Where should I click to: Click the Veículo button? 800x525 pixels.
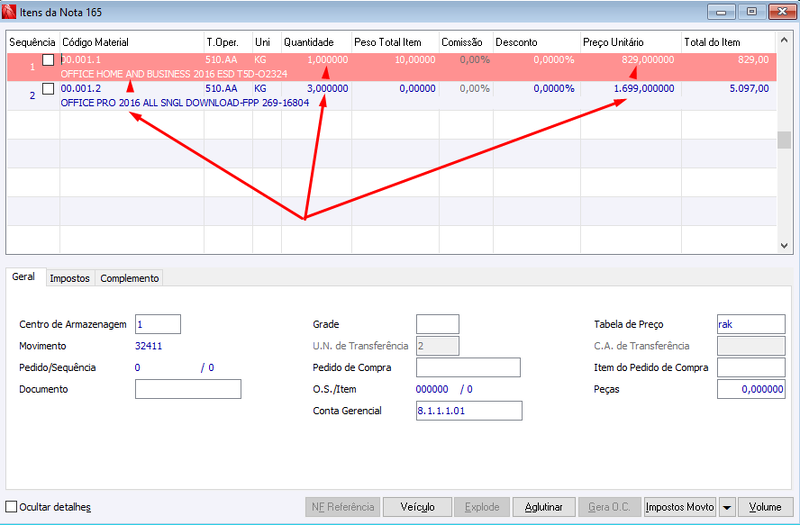tap(417, 507)
